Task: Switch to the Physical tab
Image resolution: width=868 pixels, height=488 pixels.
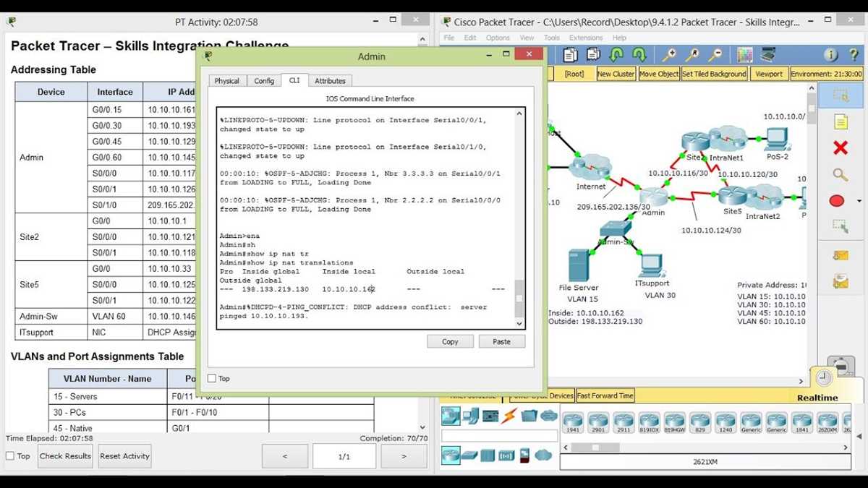Action: point(226,81)
